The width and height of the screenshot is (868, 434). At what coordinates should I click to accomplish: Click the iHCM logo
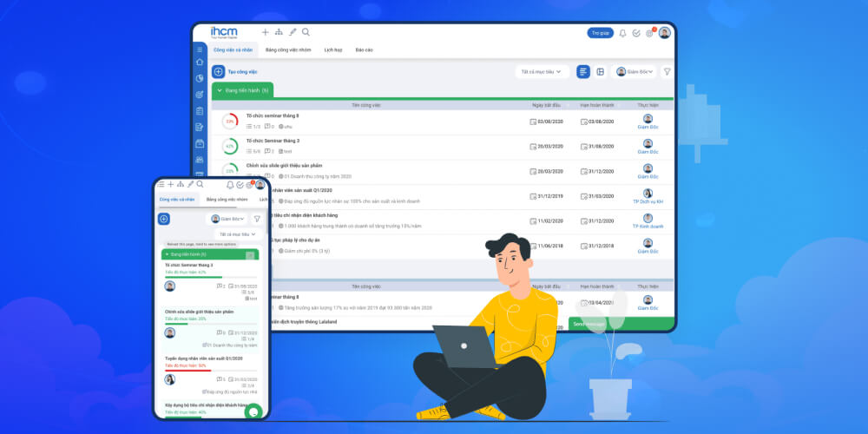click(x=224, y=33)
